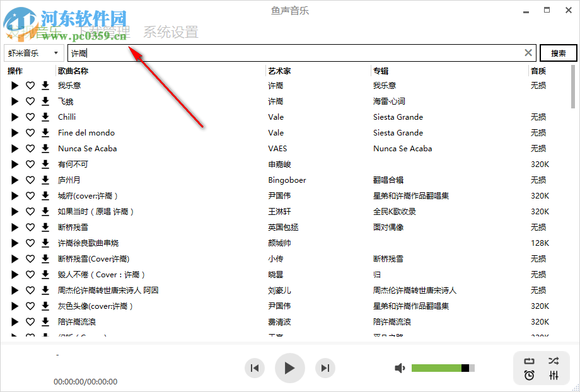Toggle loop playback mode
580x392 pixels.
(529, 360)
